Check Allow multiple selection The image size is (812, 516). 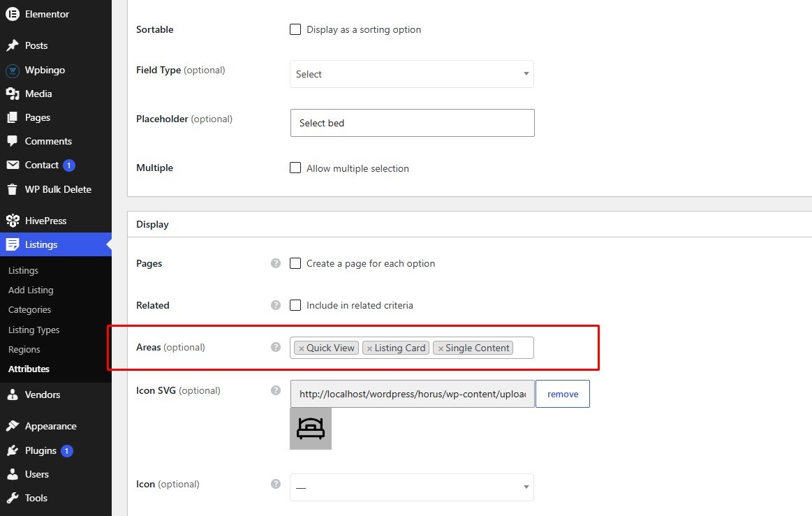295,168
